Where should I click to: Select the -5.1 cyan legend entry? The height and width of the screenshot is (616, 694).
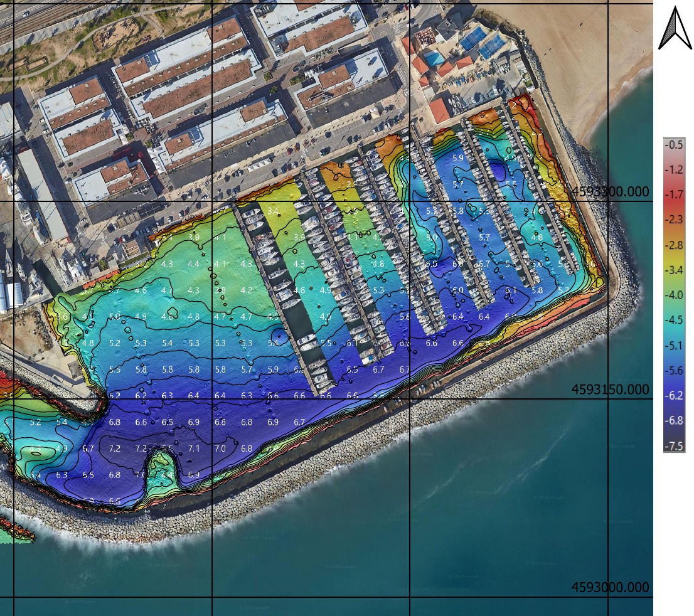pos(675,345)
